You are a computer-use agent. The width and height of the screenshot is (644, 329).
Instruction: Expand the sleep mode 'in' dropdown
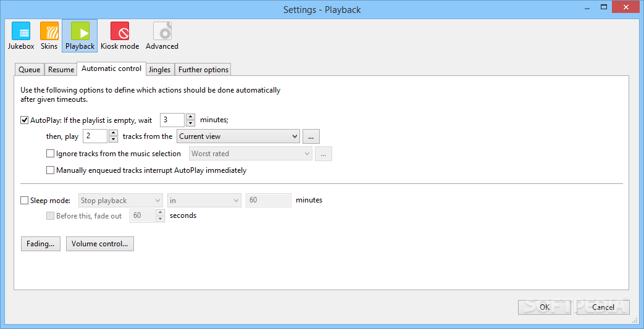pyautogui.click(x=204, y=201)
